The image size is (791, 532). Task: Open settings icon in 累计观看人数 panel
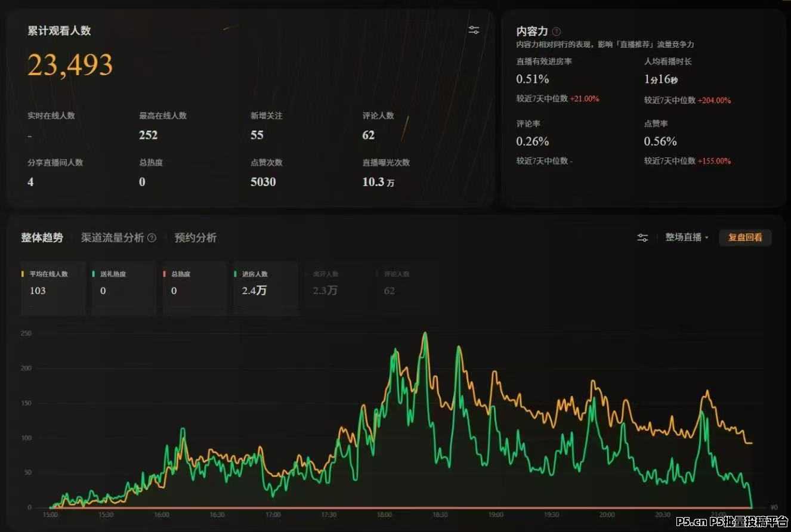coord(474,30)
